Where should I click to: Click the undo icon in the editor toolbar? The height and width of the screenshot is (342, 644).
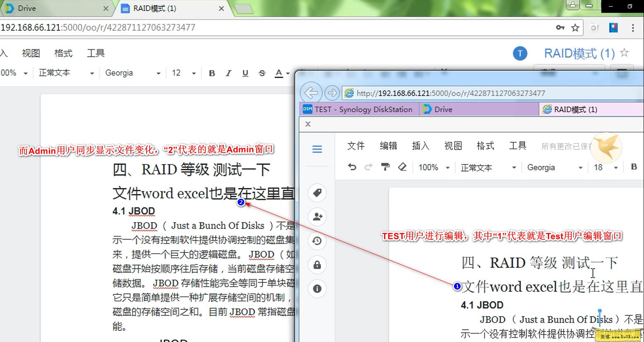pos(352,167)
